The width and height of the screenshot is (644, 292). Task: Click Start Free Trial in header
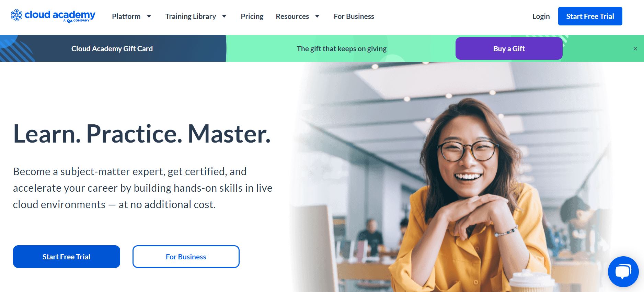tap(590, 16)
